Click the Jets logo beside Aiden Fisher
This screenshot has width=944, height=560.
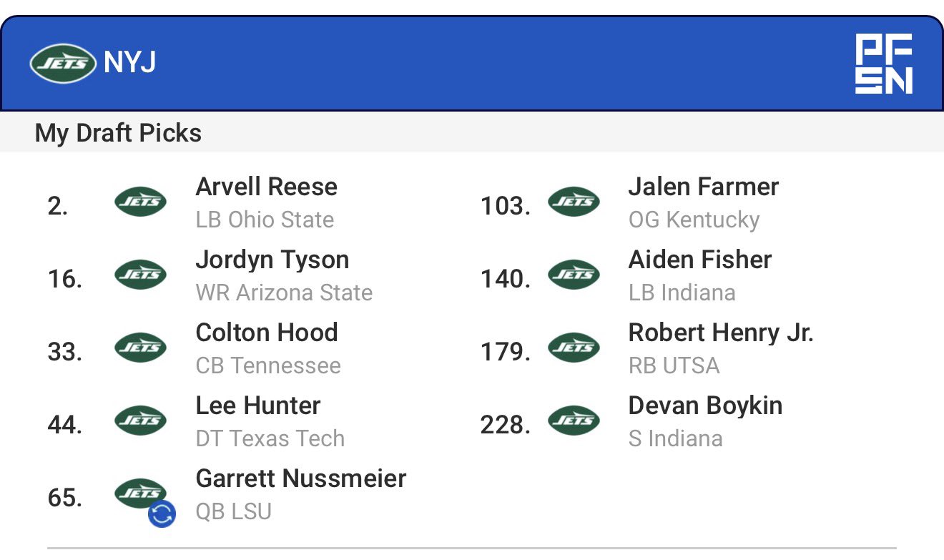point(574,275)
